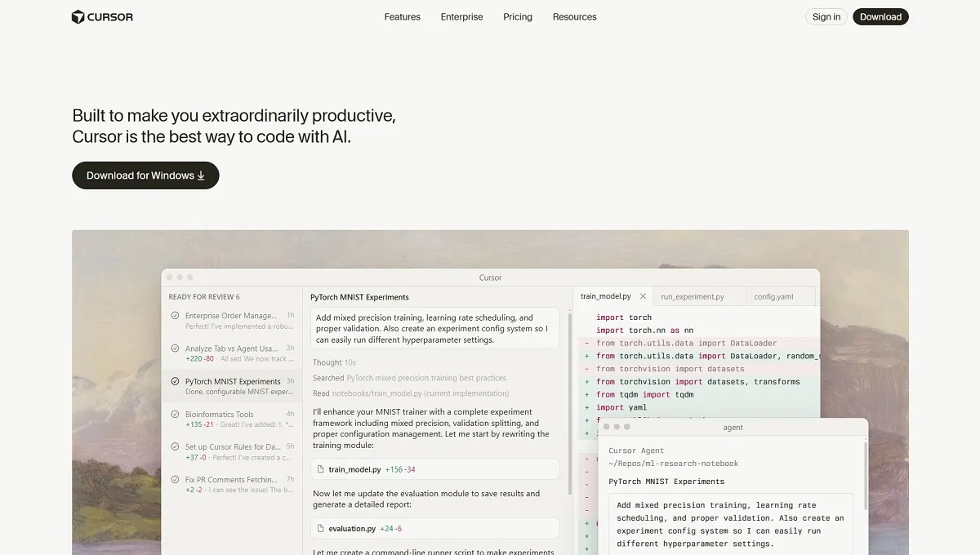Open the config.yaml tab

(x=775, y=296)
